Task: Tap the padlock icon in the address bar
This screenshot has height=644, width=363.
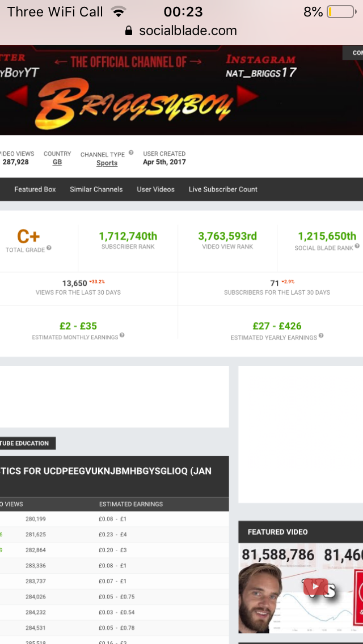Action: (x=129, y=31)
